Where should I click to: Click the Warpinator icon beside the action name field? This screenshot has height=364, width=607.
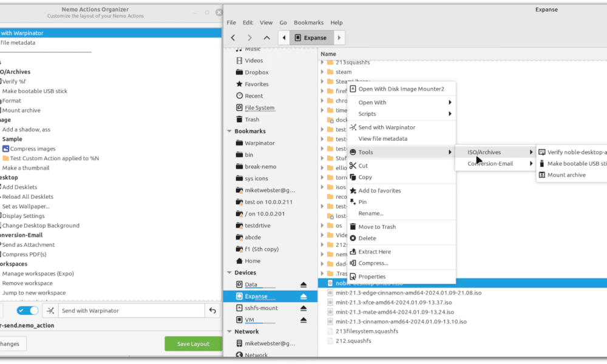click(x=51, y=311)
